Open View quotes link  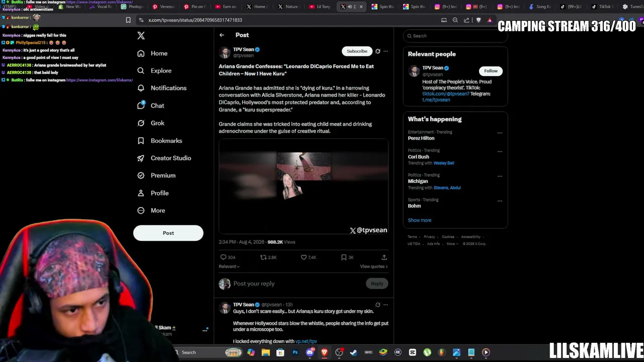click(x=374, y=266)
